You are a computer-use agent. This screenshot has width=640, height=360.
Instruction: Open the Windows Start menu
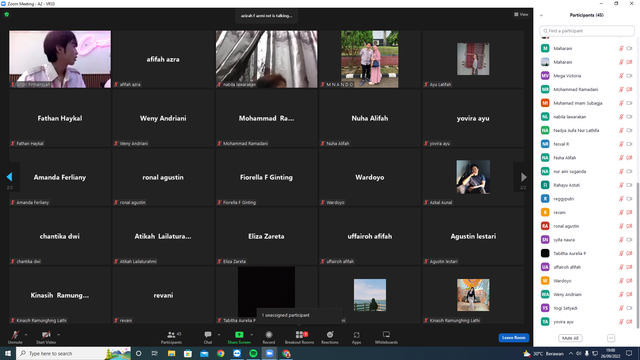coord(7,353)
